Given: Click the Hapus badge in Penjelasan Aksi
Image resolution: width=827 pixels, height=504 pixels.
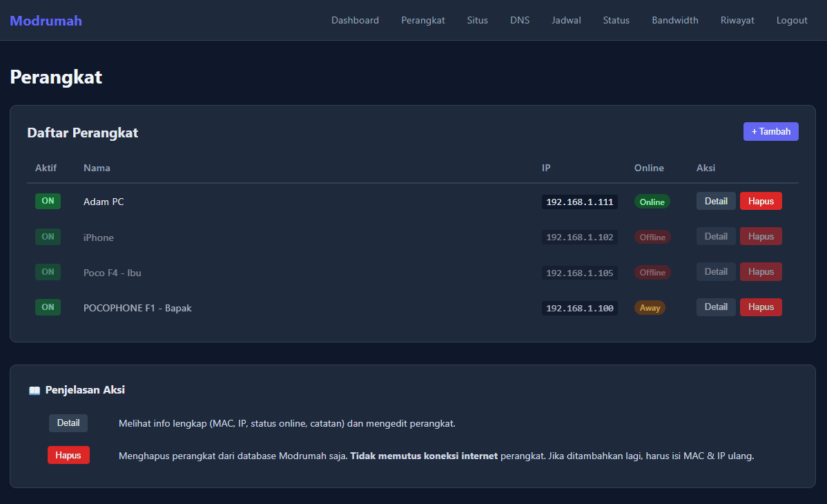Looking at the screenshot, I should [x=68, y=455].
